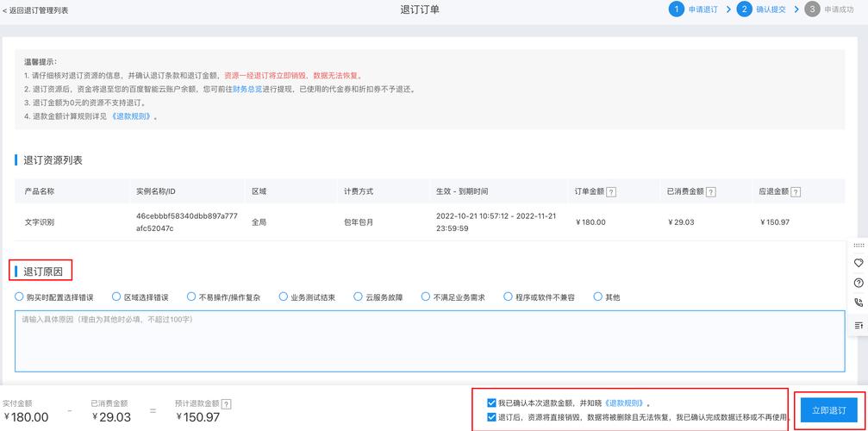Select reason 业务测试结束
The width and height of the screenshot is (868, 431).
[x=283, y=297]
